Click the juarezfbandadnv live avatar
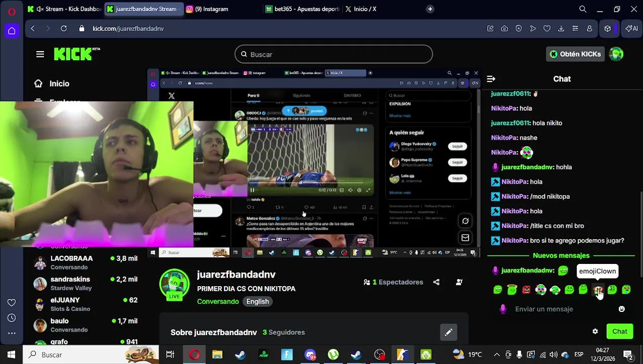This screenshot has width=643, height=364. pos(174,285)
